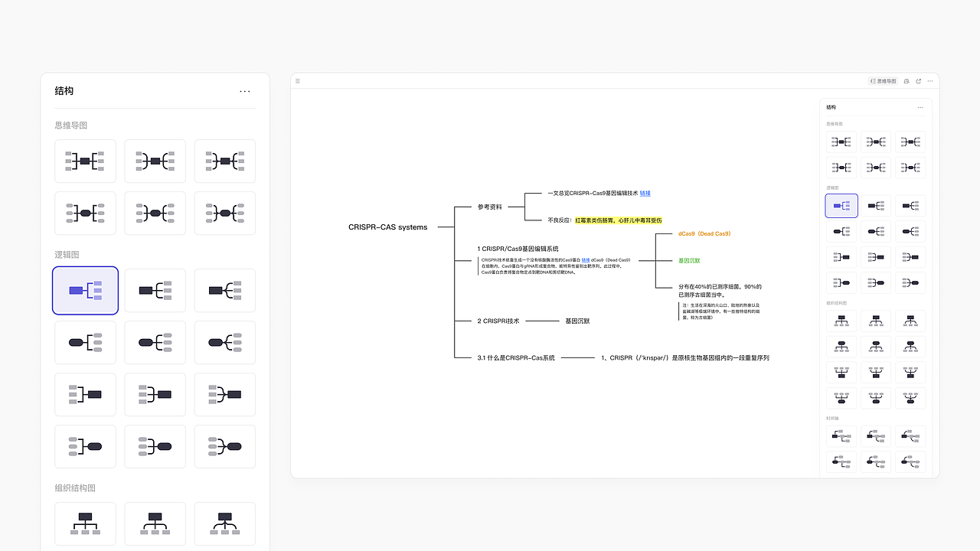The width and height of the screenshot is (980, 551).
Task: Enlarged panel: pick two-sided mind map, rectangle root, curved branches
Action: point(225,161)
